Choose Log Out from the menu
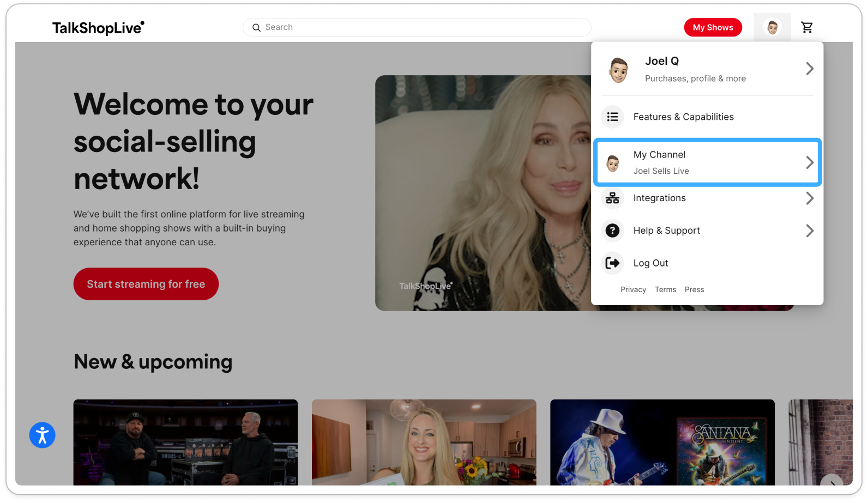Viewport: 868px width, 503px height. pyautogui.click(x=707, y=263)
